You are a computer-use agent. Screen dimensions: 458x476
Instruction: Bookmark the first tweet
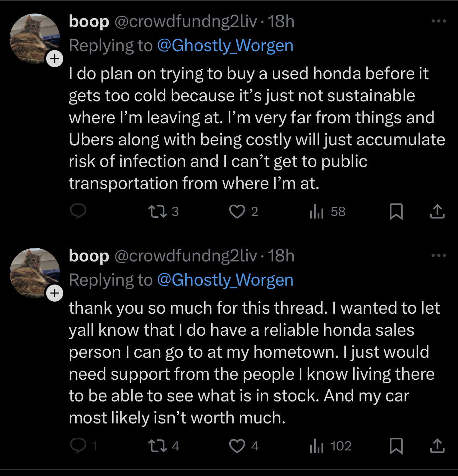[x=396, y=211]
